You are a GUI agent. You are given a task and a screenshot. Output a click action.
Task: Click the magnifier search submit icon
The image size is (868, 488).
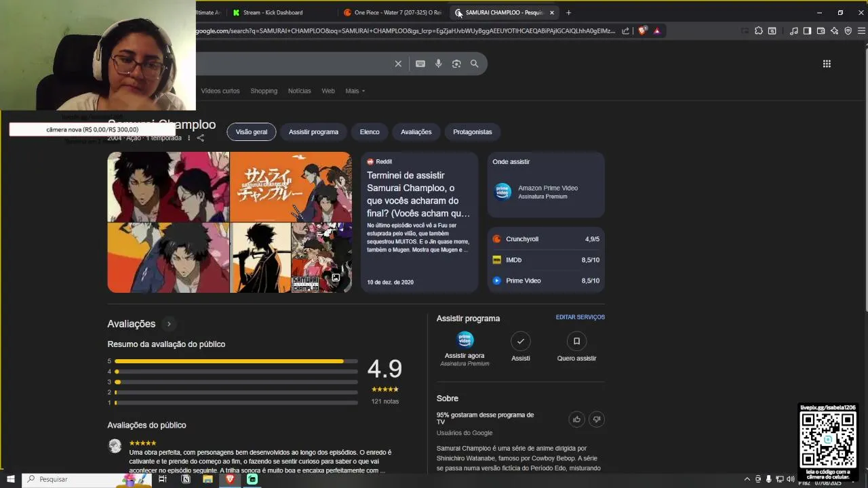point(475,64)
